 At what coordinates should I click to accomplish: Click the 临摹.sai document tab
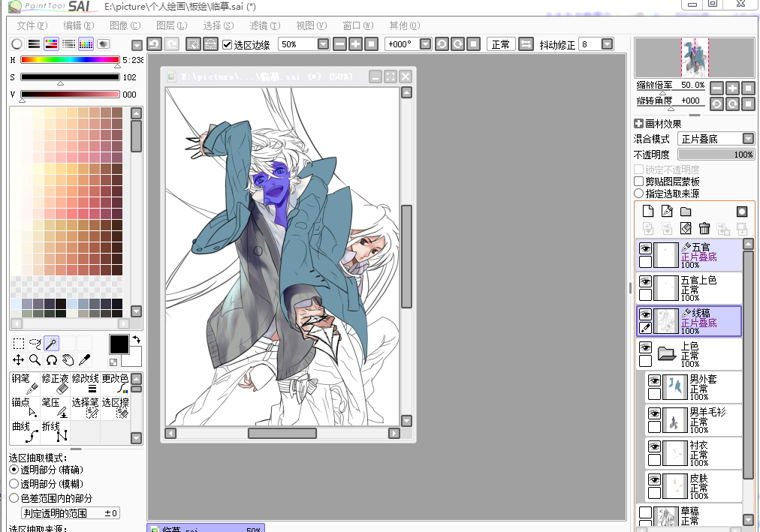coord(206,527)
